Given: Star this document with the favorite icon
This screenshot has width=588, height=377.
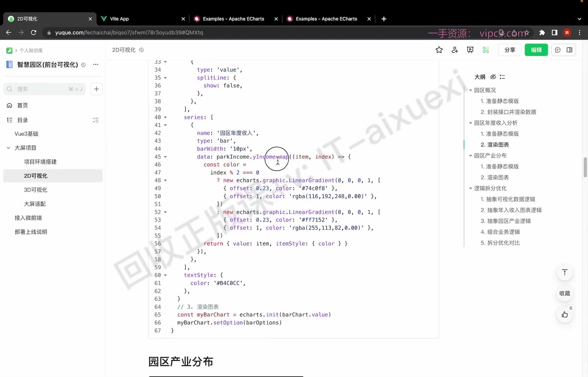Looking at the screenshot, I should click(x=439, y=50).
